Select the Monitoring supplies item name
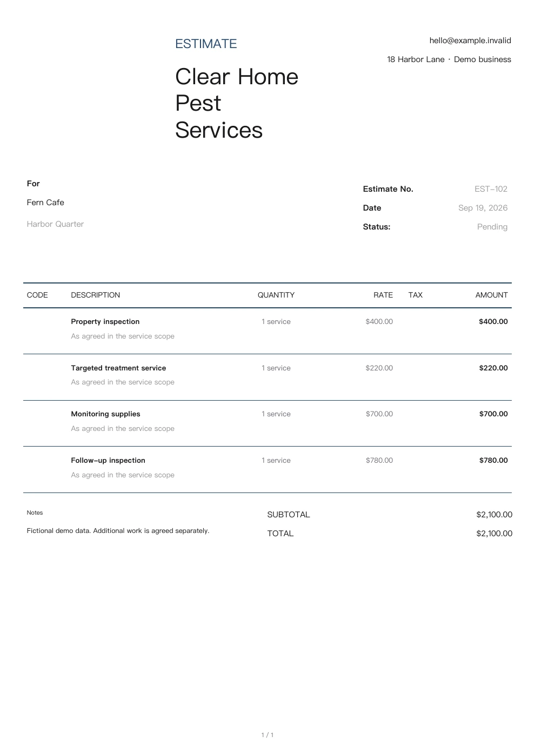Image resolution: width=535 pixels, height=756 pixels. [x=105, y=414]
